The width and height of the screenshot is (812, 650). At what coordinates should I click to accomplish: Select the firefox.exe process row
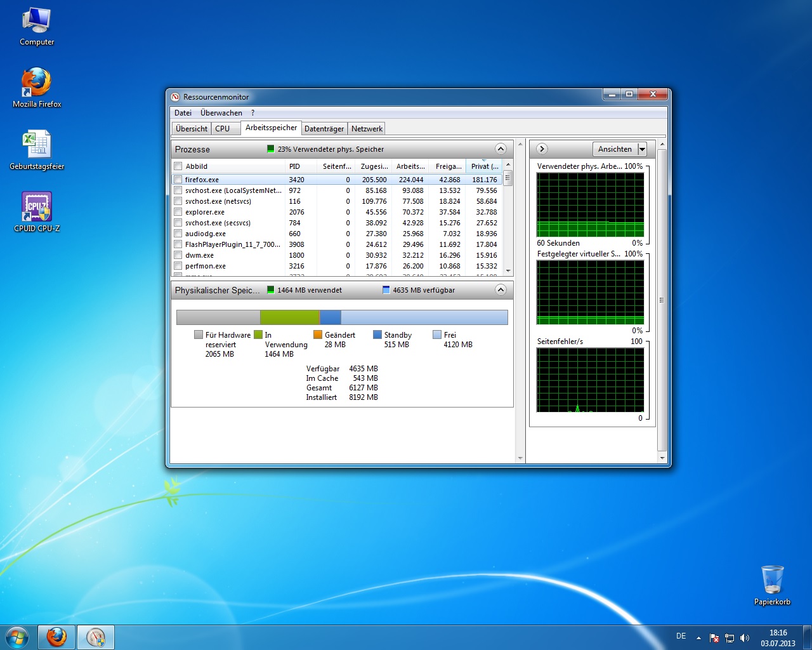pyautogui.click(x=337, y=180)
